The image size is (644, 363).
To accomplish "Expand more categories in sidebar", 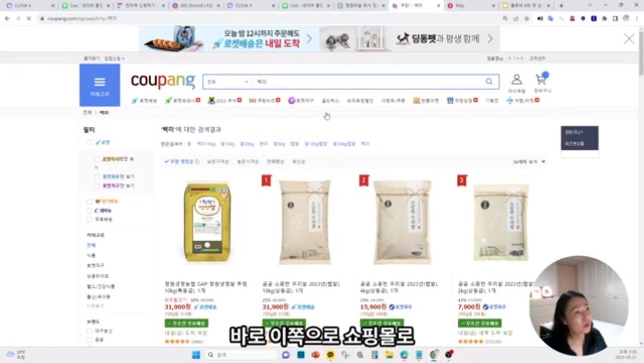I will tap(95, 305).
